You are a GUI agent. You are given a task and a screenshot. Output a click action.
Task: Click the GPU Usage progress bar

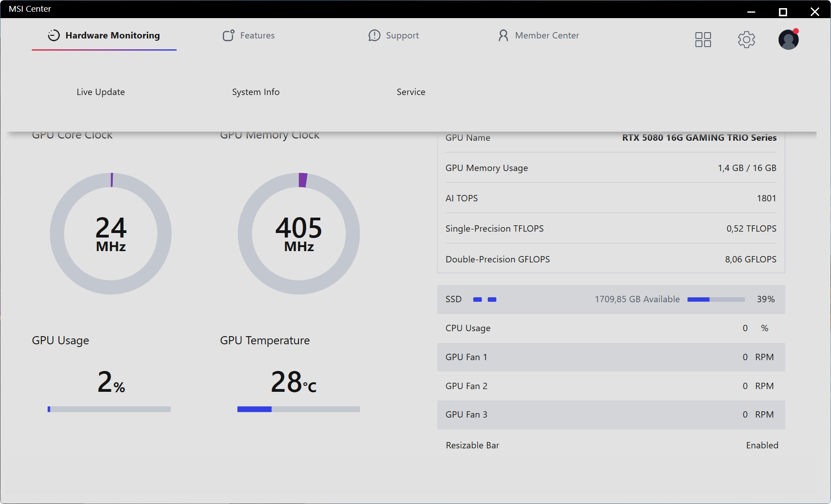(x=109, y=409)
